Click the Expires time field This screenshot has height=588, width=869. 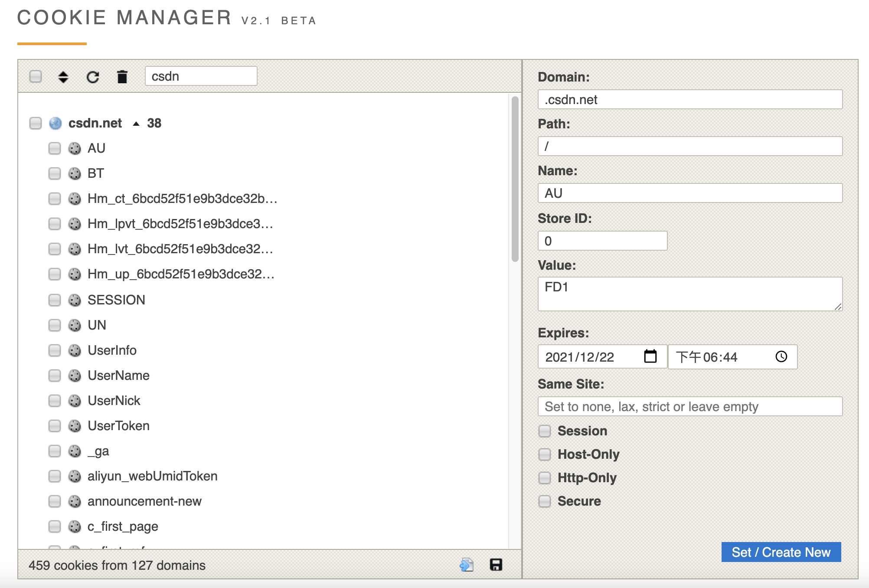(732, 357)
